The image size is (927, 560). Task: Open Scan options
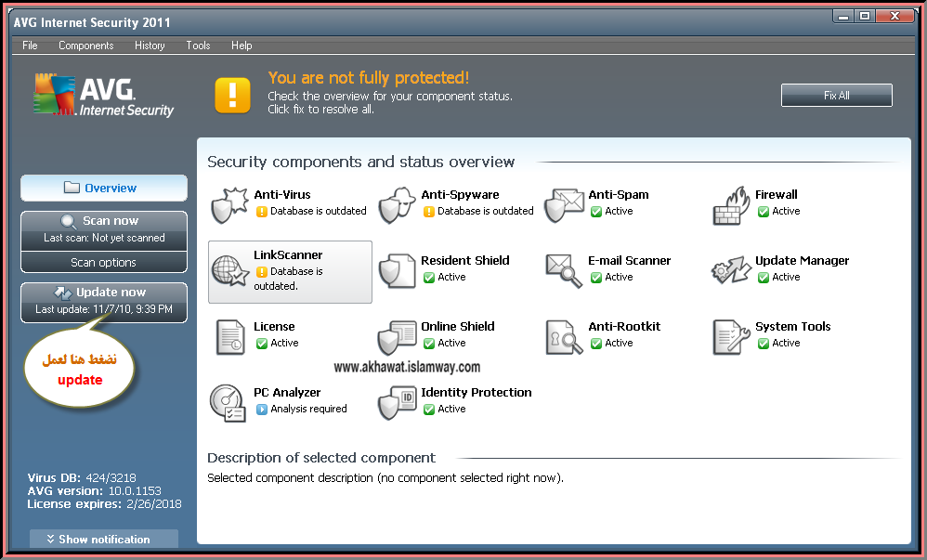(104, 262)
